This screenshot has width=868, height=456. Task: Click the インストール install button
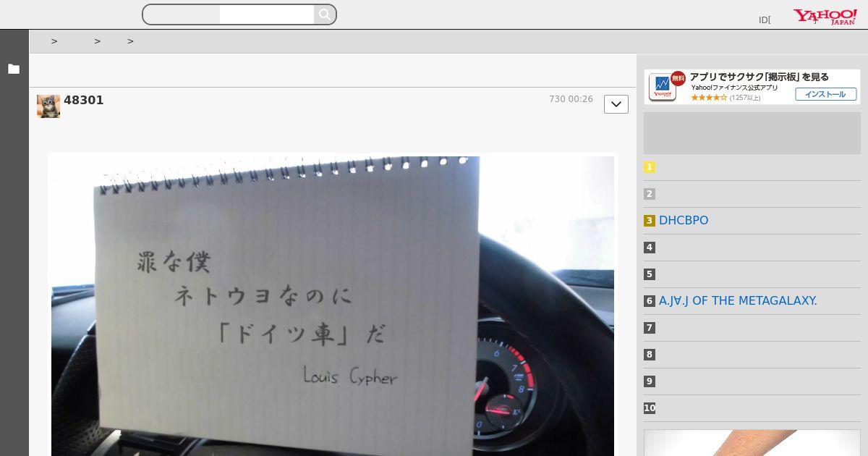pyautogui.click(x=826, y=94)
